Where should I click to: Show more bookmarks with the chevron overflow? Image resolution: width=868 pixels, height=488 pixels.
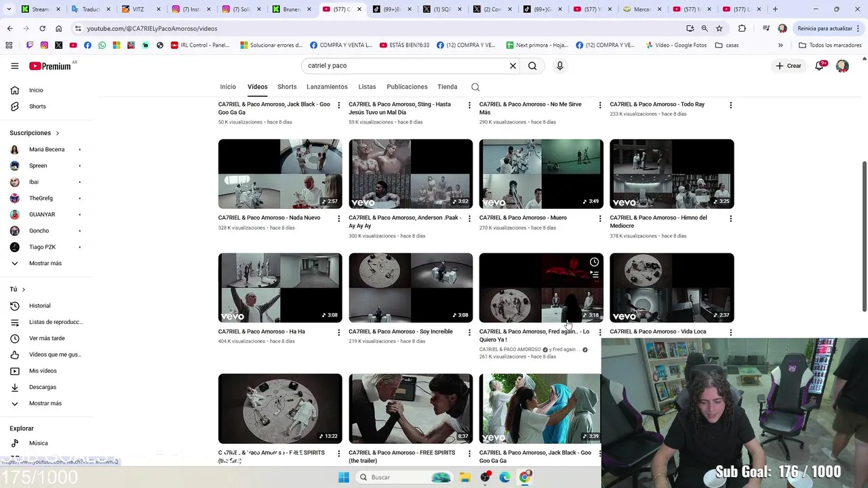click(781, 45)
